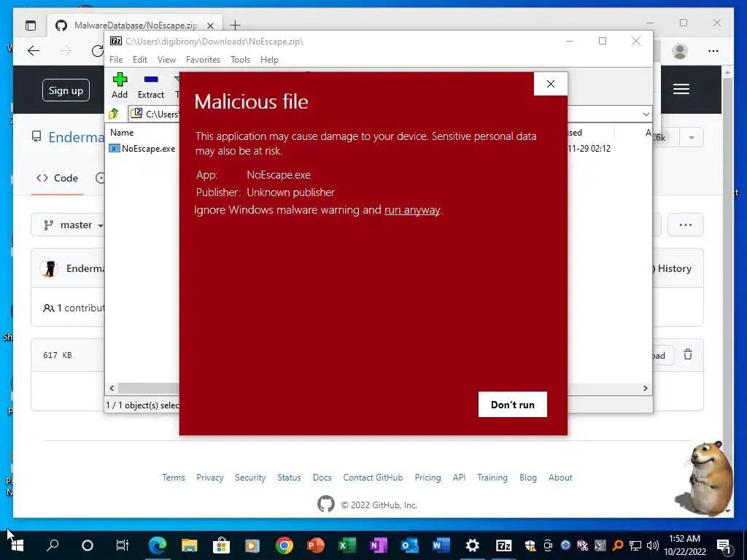Expand the dropdown arrow next to 6k counter
The width and height of the screenshot is (747, 560).
click(692, 138)
